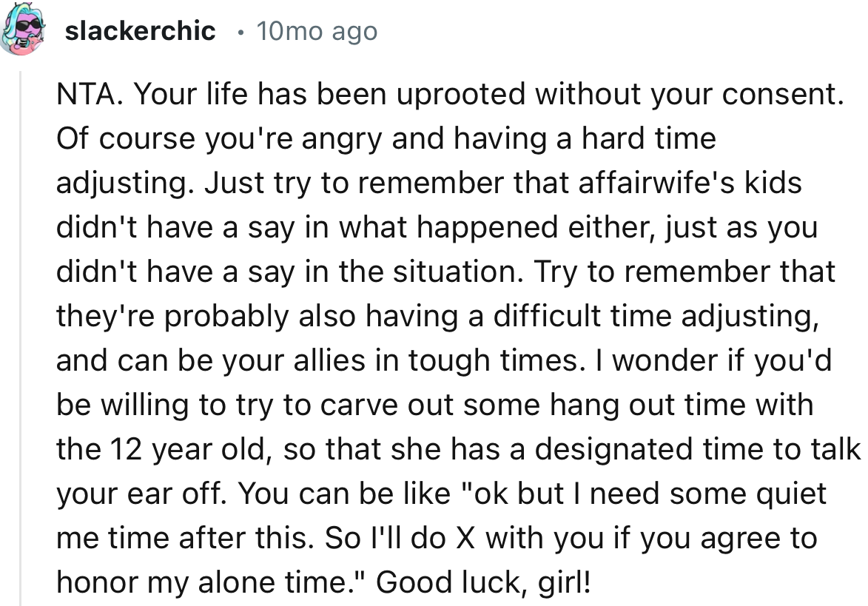Screen dimensions: 868x606
Task: Click the text "Good luck, girl!"
Action: (484, 582)
